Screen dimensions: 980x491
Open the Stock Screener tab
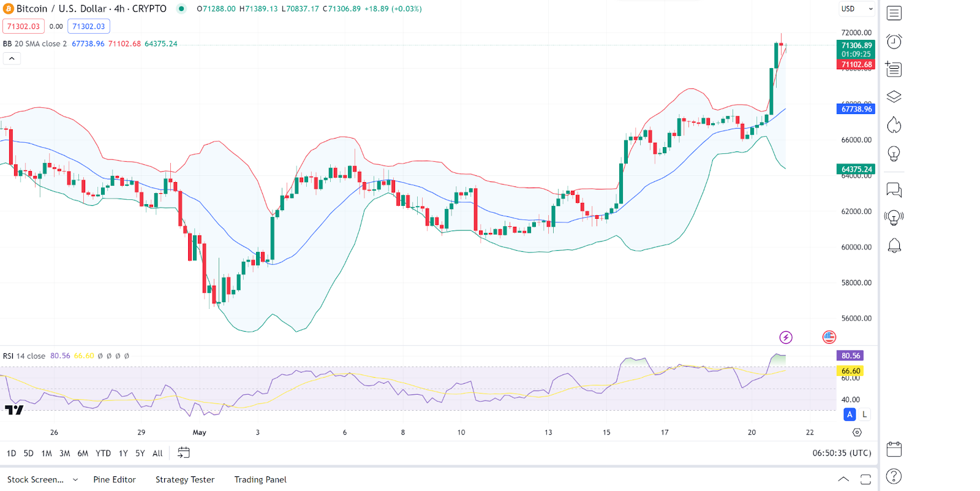point(36,480)
